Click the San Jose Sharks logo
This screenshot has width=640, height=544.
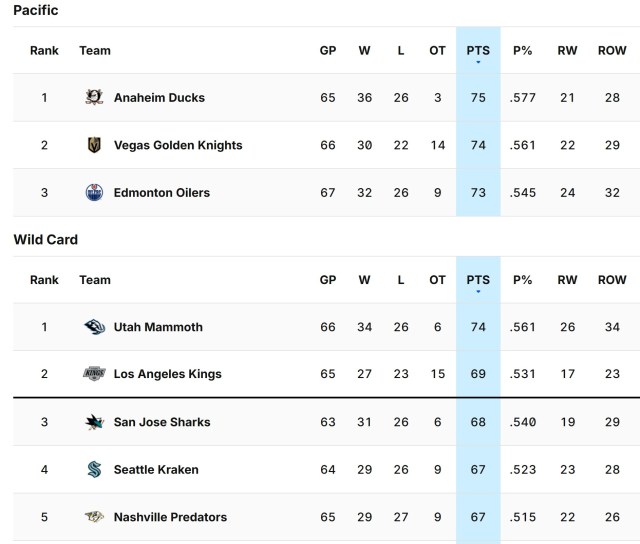tap(94, 422)
